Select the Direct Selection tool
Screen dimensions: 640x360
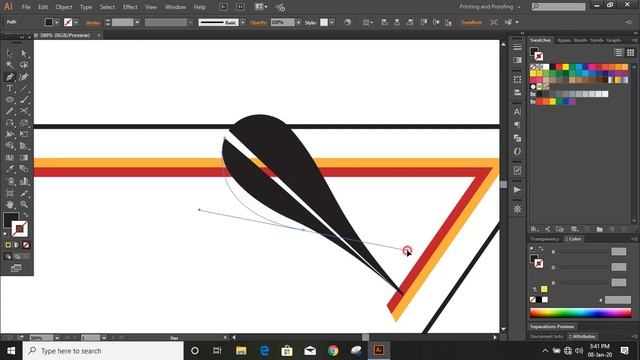[x=24, y=53]
